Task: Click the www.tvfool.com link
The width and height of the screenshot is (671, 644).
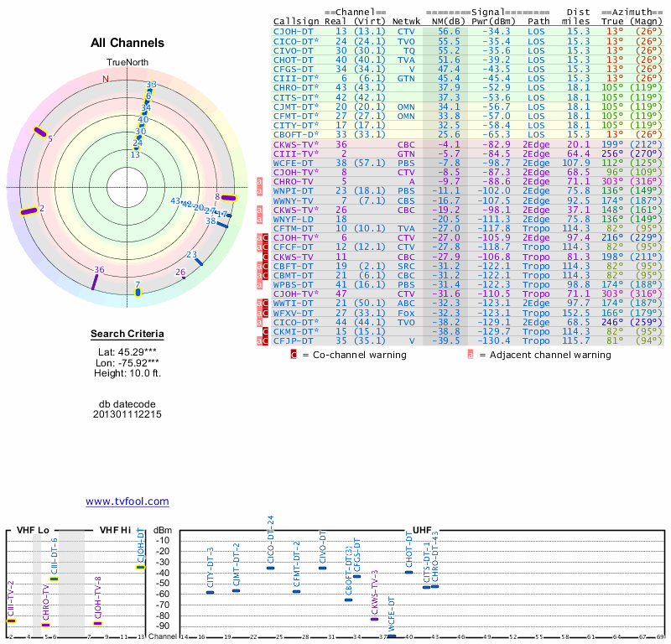Action: 127,501
